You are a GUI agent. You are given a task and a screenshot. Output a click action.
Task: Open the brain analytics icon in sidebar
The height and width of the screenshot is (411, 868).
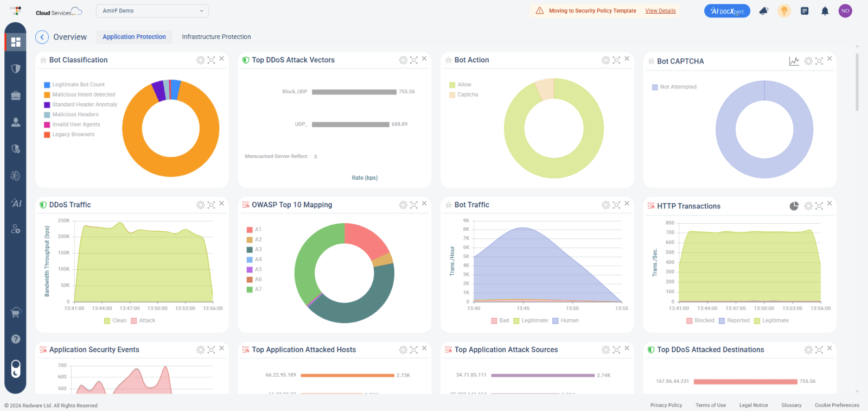(16, 176)
